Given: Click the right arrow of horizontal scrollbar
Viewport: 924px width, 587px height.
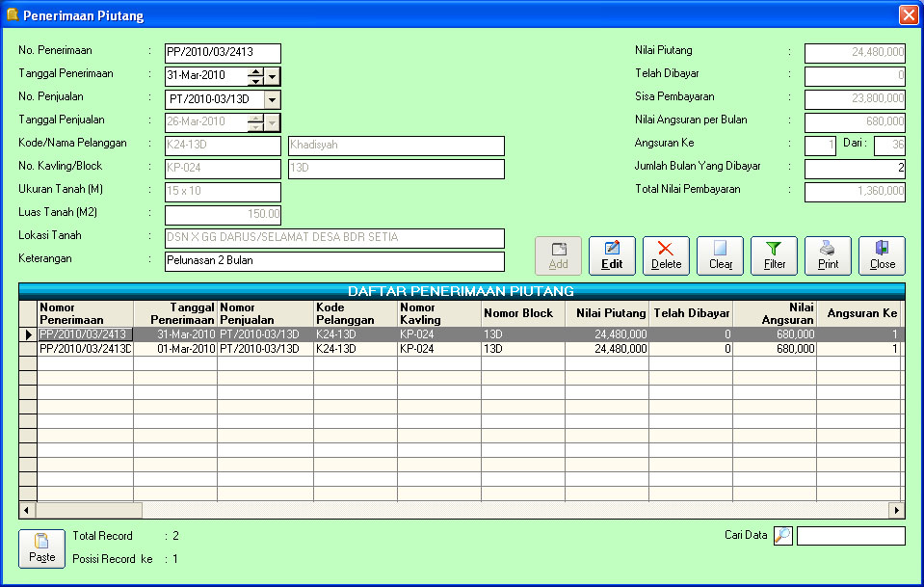Looking at the screenshot, I should pos(897,510).
